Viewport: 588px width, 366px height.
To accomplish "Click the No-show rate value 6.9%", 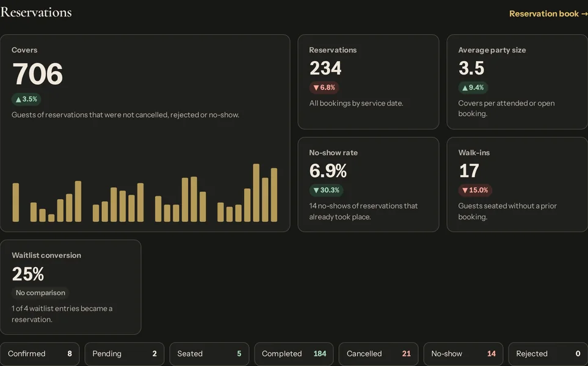I will 328,171.
